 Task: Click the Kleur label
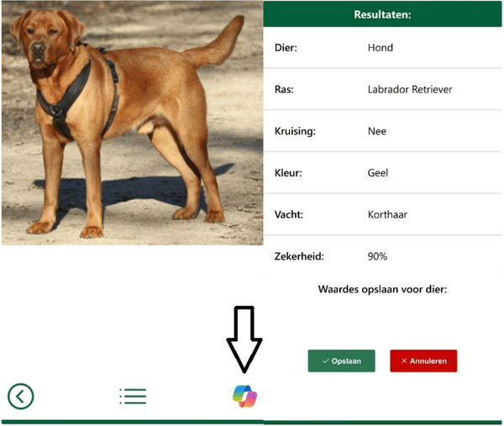pyautogui.click(x=288, y=173)
